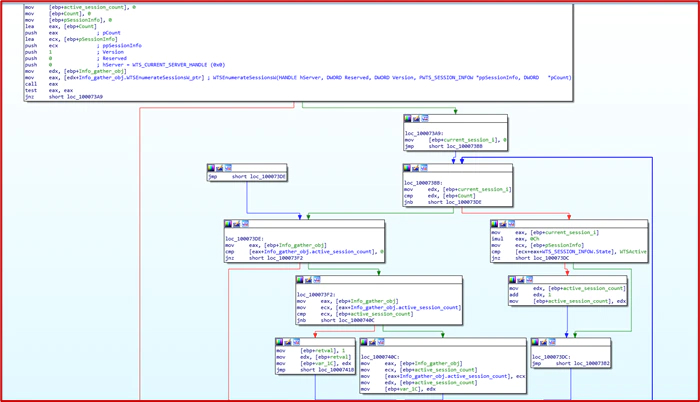Open color palette on loc_1000740C node
This screenshot has height=402, width=700.
tap(364, 342)
